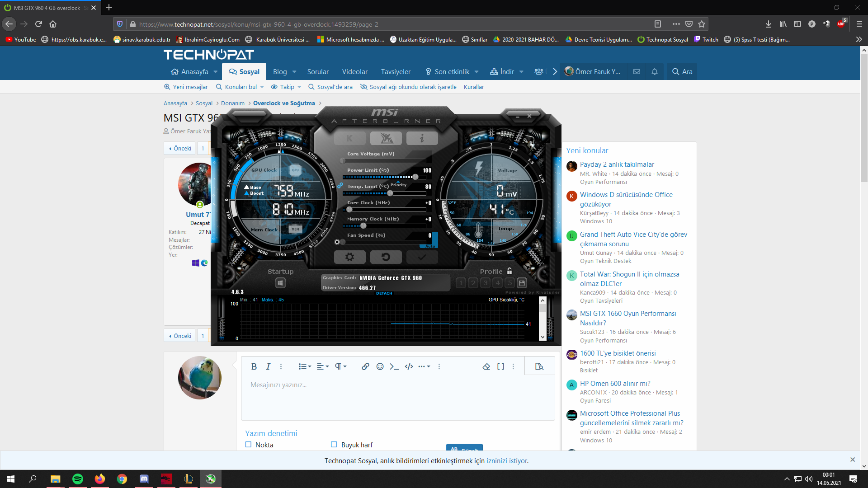Click the profile lock icon
This screenshot has width=868, height=488.
509,271
